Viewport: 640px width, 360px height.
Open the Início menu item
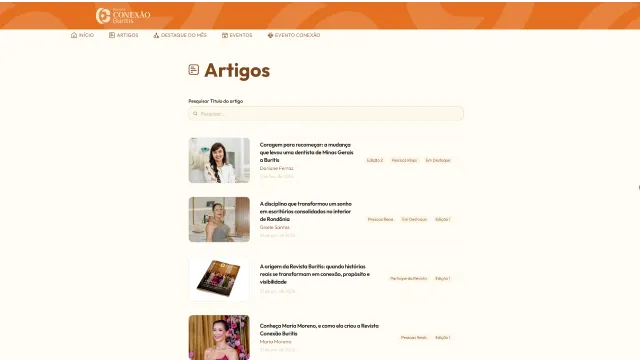click(82, 35)
